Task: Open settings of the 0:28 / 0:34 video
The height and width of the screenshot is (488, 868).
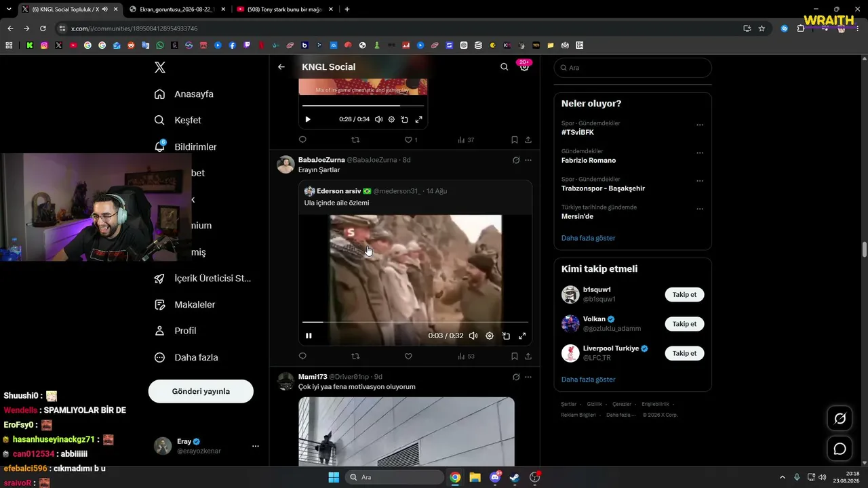Action: tap(391, 119)
